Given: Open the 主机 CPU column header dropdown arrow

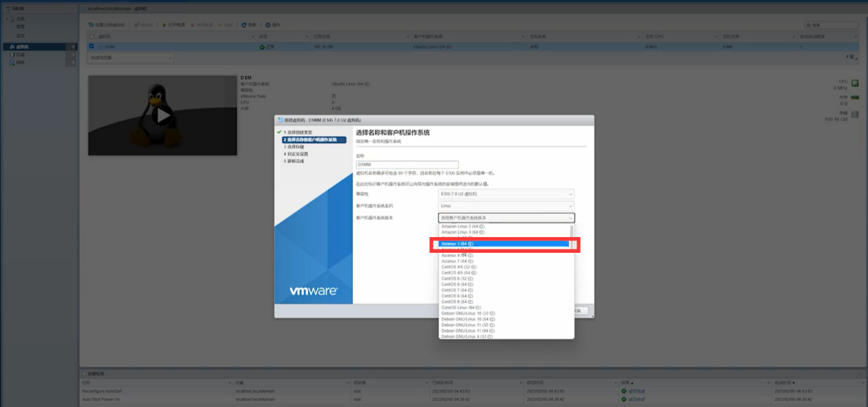Looking at the screenshot, I should point(715,36).
